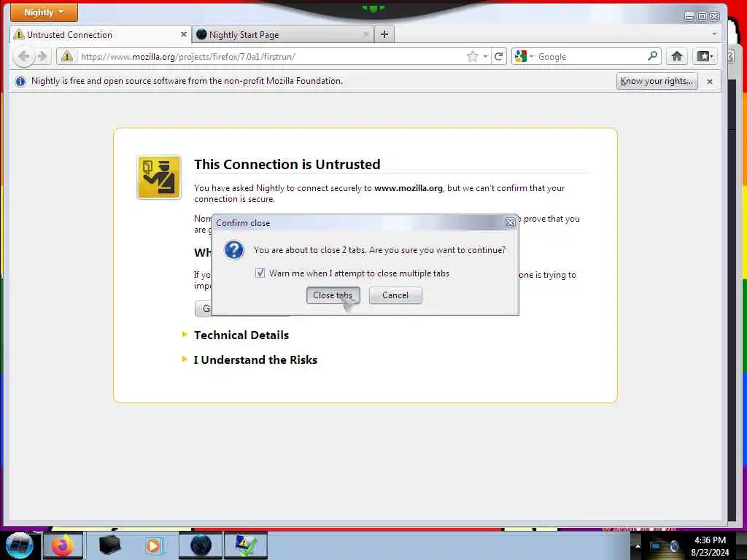The height and width of the screenshot is (560, 747).
Task: Uncheck Warn me when closing multiple tabs
Action: [x=260, y=273]
